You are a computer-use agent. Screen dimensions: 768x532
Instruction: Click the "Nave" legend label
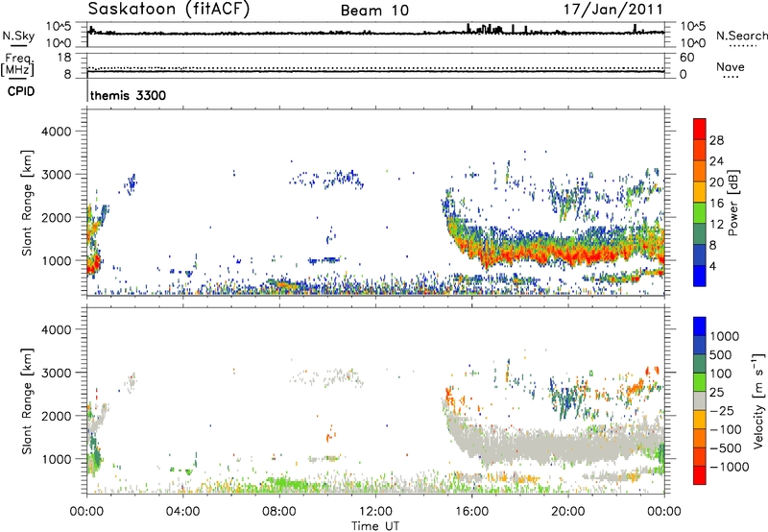[x=730, y=66]
